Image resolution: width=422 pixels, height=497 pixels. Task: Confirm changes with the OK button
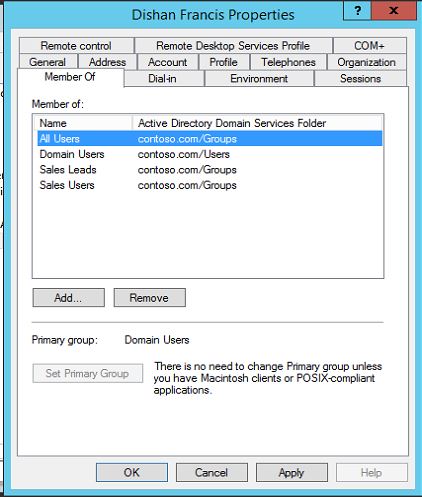(132, 472)
